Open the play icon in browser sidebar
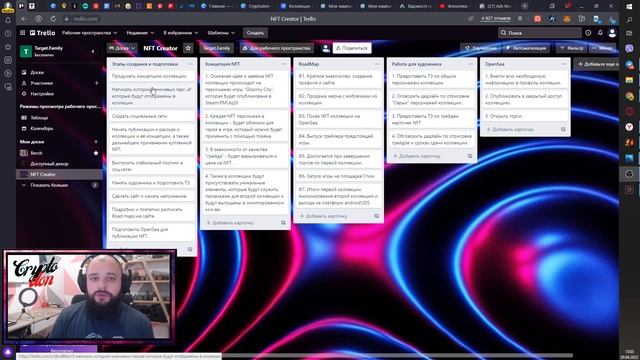 [x=8, y=73]
